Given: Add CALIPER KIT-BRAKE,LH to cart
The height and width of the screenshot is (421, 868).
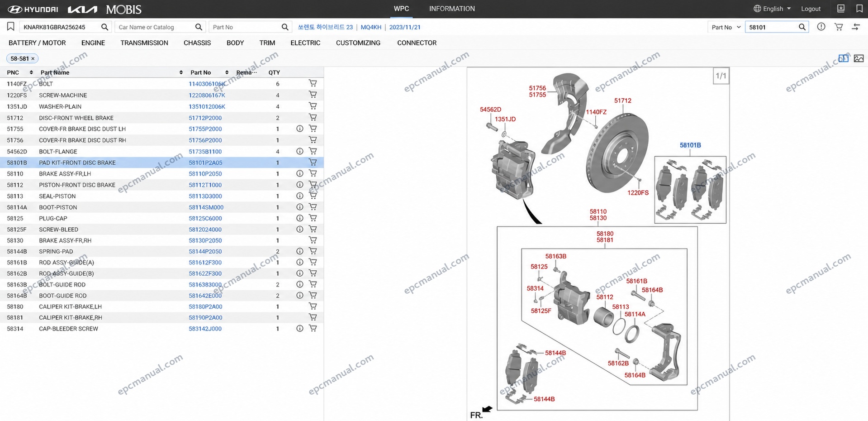Looking at the screenshot, I should click(x=313, y=306).
